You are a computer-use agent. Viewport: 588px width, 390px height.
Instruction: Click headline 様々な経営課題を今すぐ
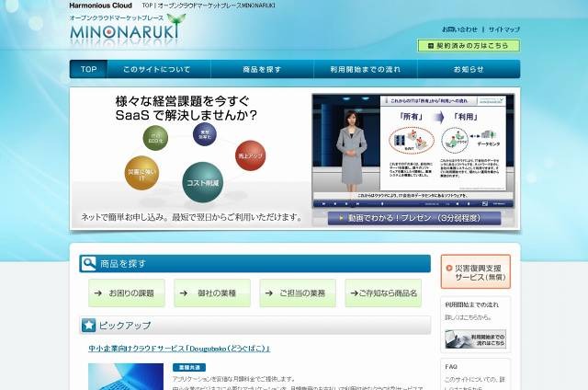pyautogui.click(x=182, y=101)
